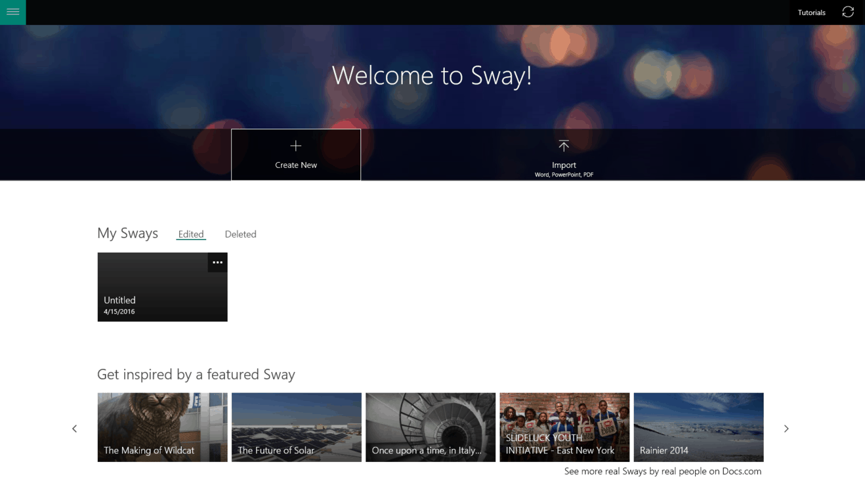Open the Rainier 2014 featured Sway
865x504 pixels.
[698, 427]
